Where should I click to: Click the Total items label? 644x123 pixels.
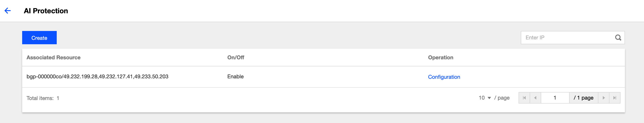point(40,98)
